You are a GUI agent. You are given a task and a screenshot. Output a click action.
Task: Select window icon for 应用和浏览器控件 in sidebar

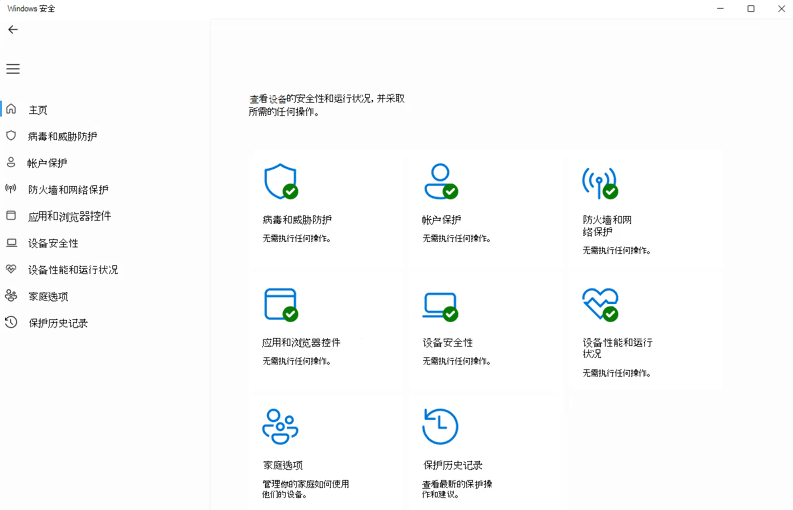(11, 216)
